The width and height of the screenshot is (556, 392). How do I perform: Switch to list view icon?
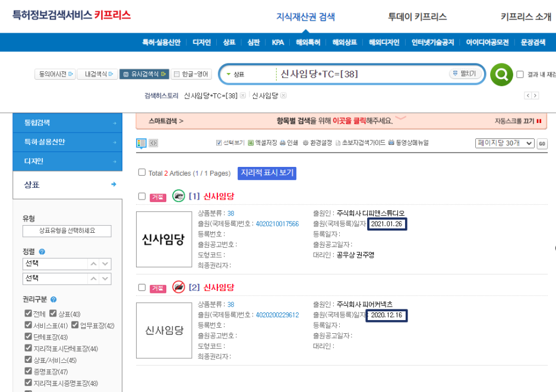(x=141, y=143)
